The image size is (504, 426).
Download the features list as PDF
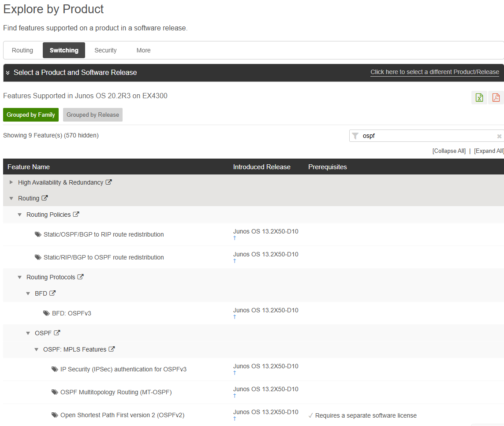tap(496, 97)
